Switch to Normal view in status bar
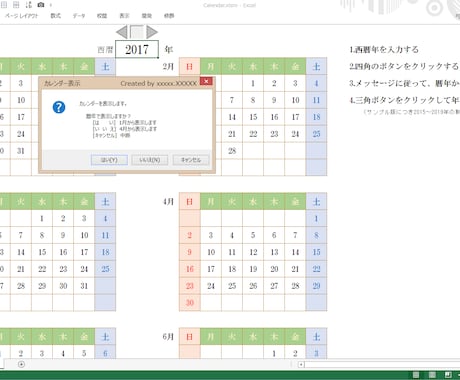Image resolution: width=460 pixels, height=380 pixels. point(416,375)
